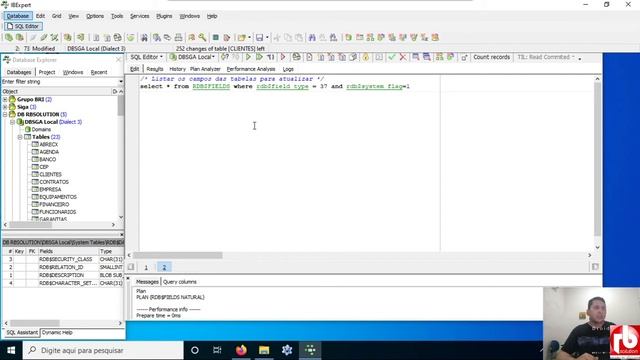Open the Services menu

pyautogui.click(x=140, y=16)
